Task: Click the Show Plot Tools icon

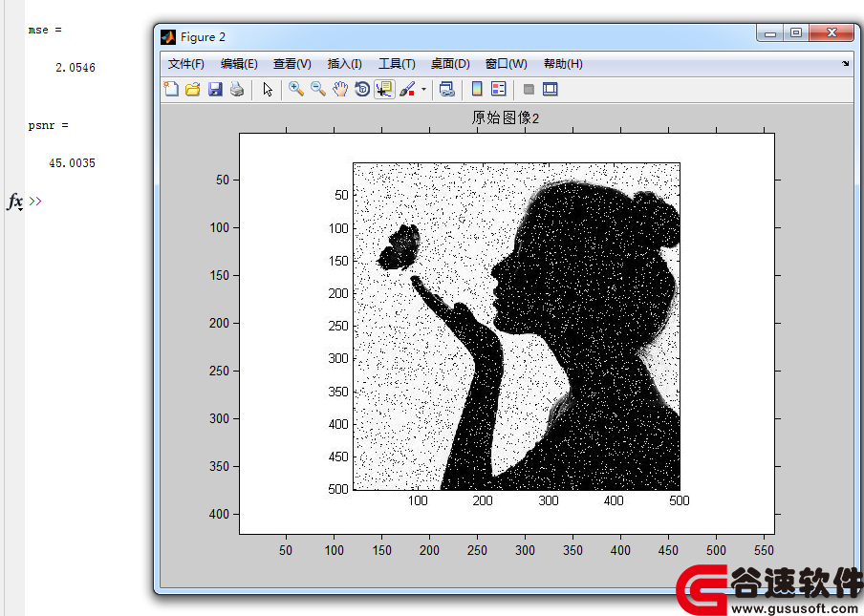Action: pos(550,89)
